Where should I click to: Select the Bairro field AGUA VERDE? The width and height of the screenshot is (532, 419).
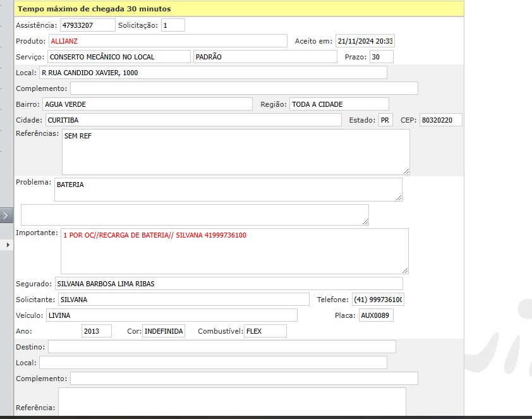coord(147,104)
